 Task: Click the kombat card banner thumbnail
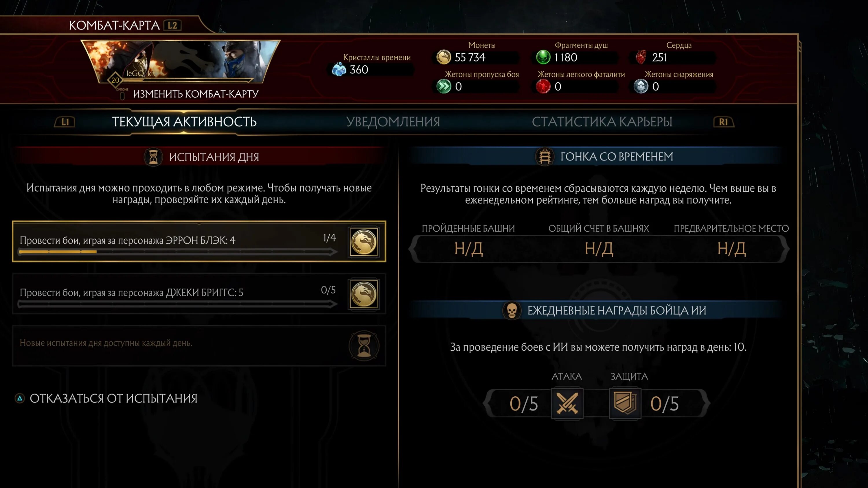point(180,62)
